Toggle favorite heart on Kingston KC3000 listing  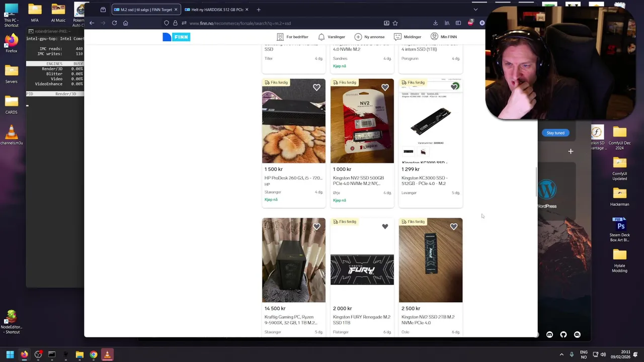pyautogui.click(x=454, y=86)
